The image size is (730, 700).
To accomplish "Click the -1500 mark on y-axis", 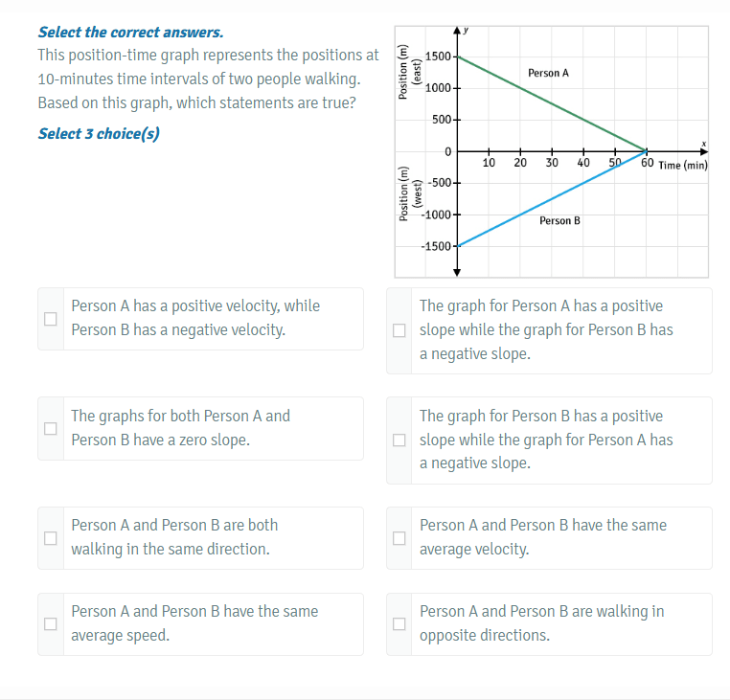I will click(x=436, y=246).
